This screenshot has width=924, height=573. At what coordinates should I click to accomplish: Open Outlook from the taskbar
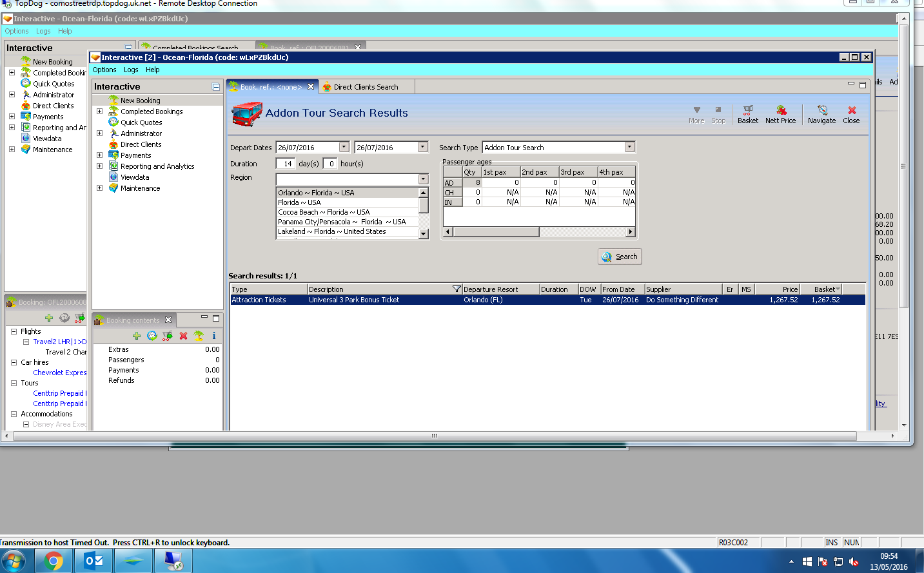pos(94,561)
